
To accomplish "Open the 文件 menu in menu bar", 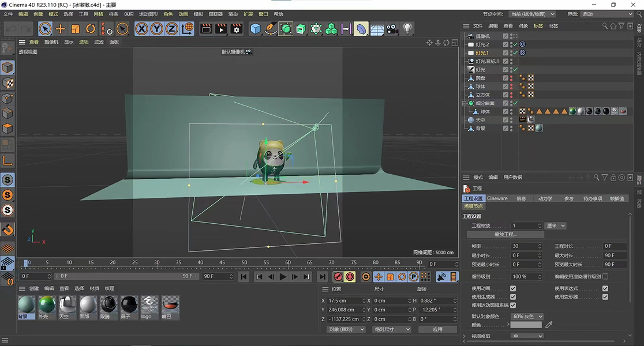I will (8, 14).
